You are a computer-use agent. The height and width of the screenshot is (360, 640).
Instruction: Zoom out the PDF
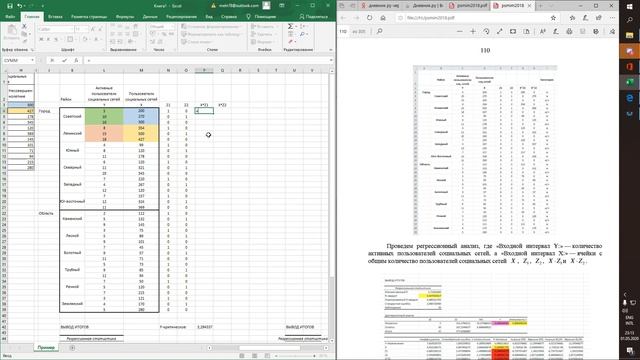coord(460,31)
